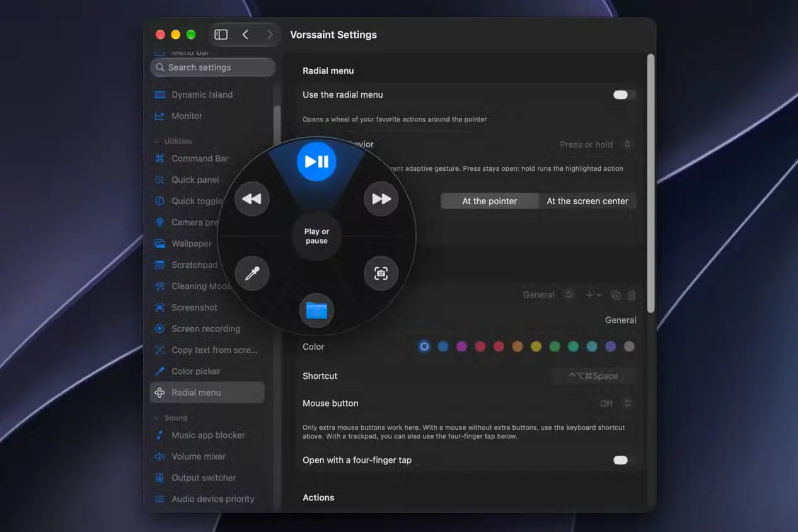Choose the screenshot capture radial action
The height and width of the screenshot is (532, 798).
pyautogui.click(x=381, y=274)
